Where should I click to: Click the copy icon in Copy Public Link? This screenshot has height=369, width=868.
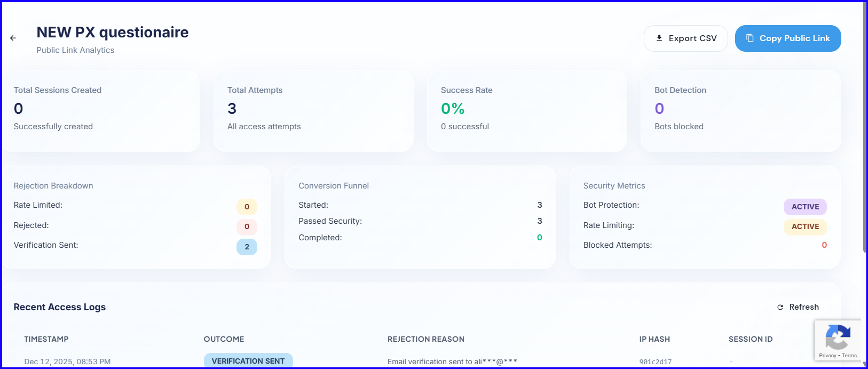[x=750, y=38]
